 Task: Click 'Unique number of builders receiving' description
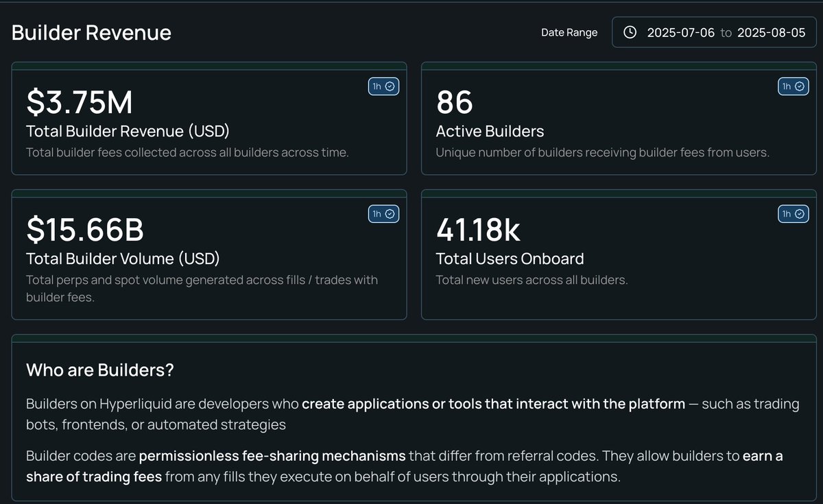tap(603, 152)
